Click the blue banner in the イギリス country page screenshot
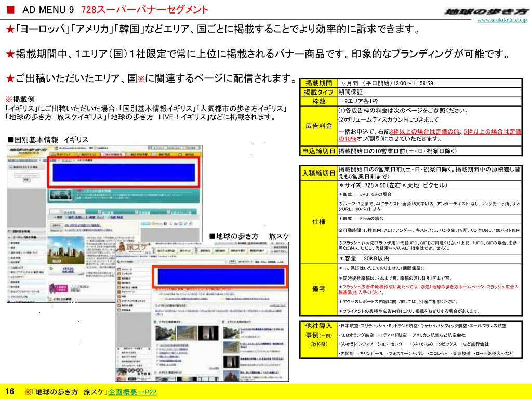 [x=124, y=172]
